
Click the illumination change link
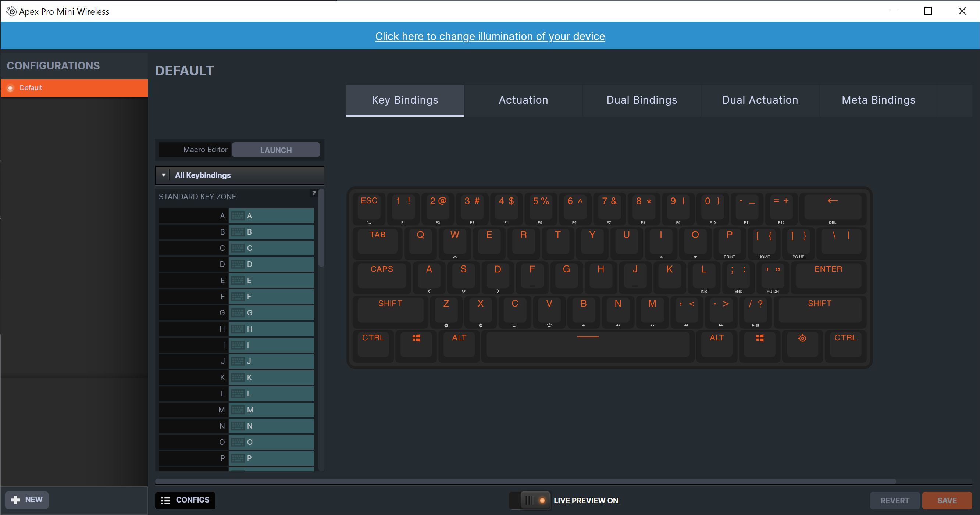(x=490, y=36)
